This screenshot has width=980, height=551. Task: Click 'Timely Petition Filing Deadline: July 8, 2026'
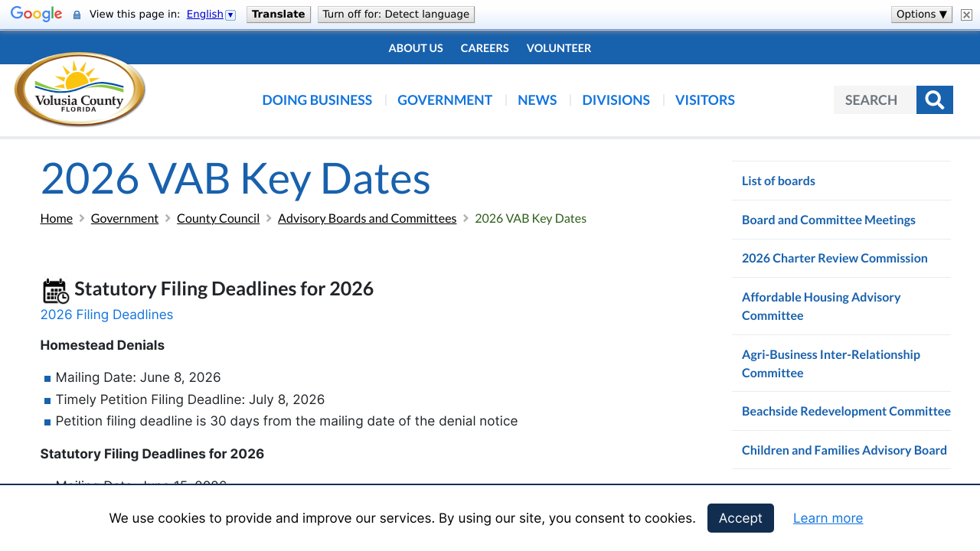click(x=191, y=399)
